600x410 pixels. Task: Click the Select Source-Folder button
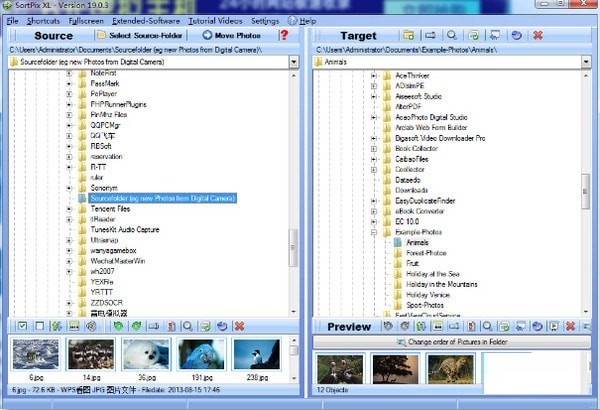pos(140,36)
